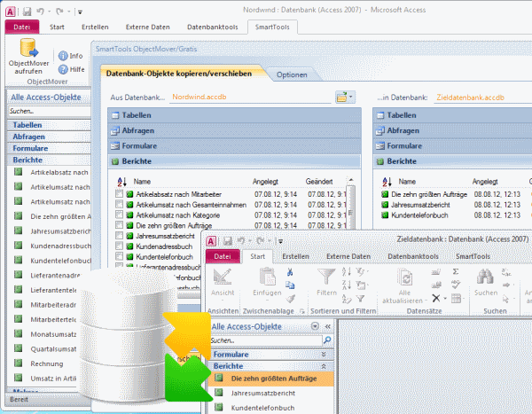The height and width of the screenshot is (414, 532).
Task: Click the Suchen binoculars icon
Action: (x=486, y=282)
